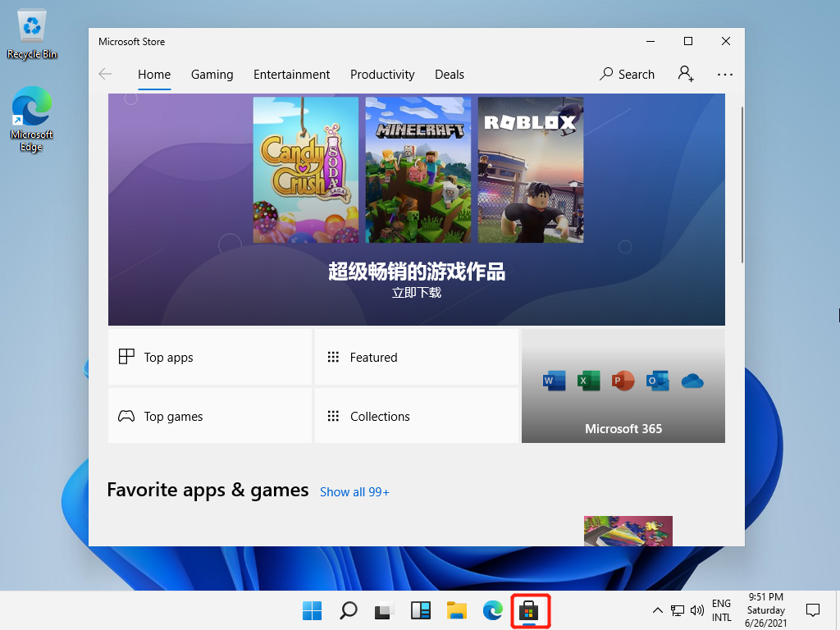Open the clock showing 9:51 PM
The width and height of the screenshot is (840, 630).
766,610
